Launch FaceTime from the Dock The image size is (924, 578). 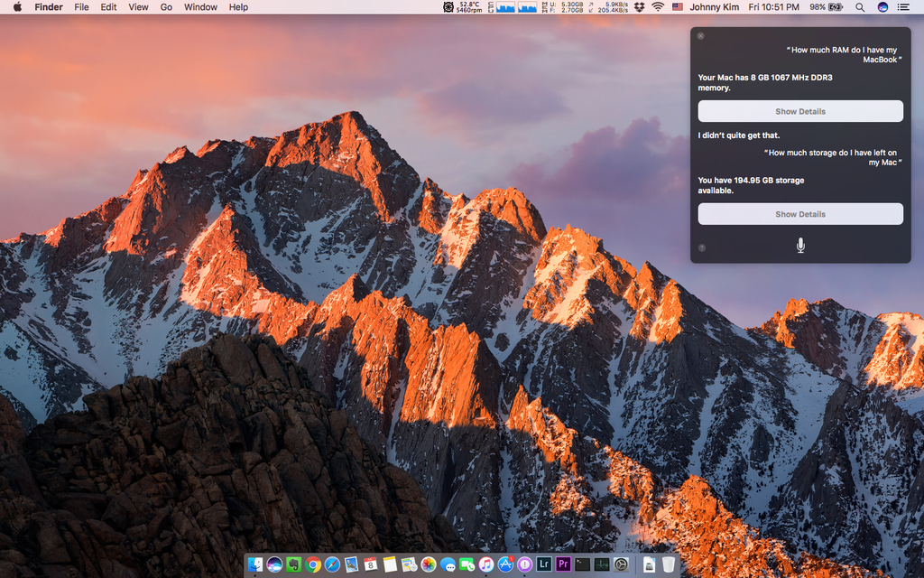click(x=467, y=564)
